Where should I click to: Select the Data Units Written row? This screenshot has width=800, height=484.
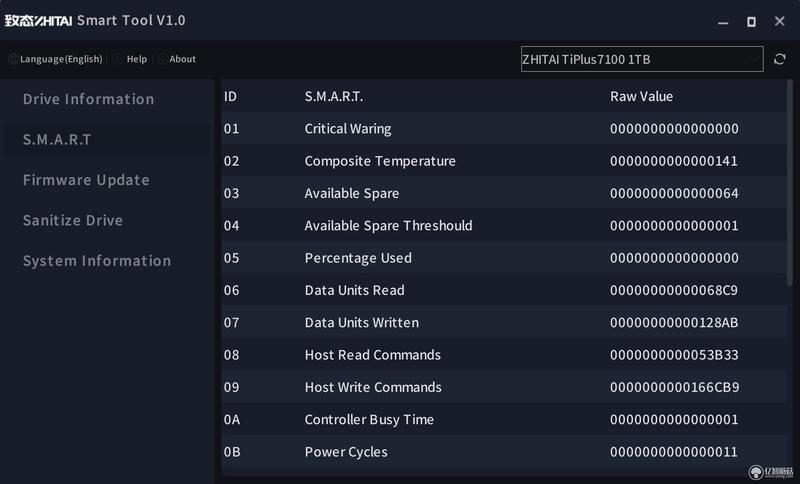point(504,322)
